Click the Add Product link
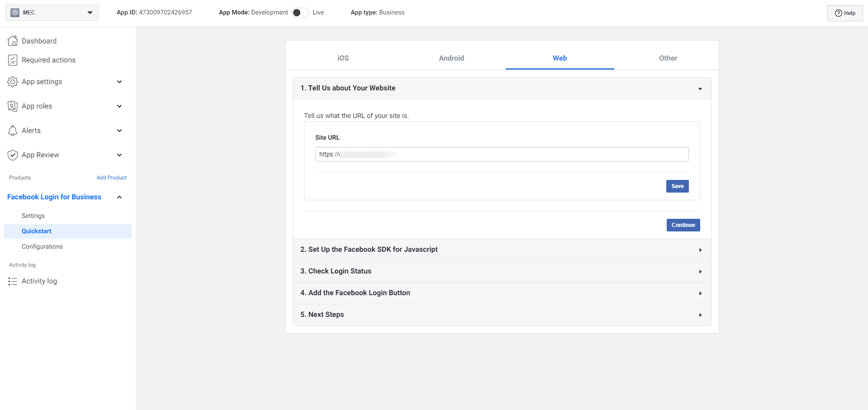Screen dimensions: 868x410 coord(111,178)
